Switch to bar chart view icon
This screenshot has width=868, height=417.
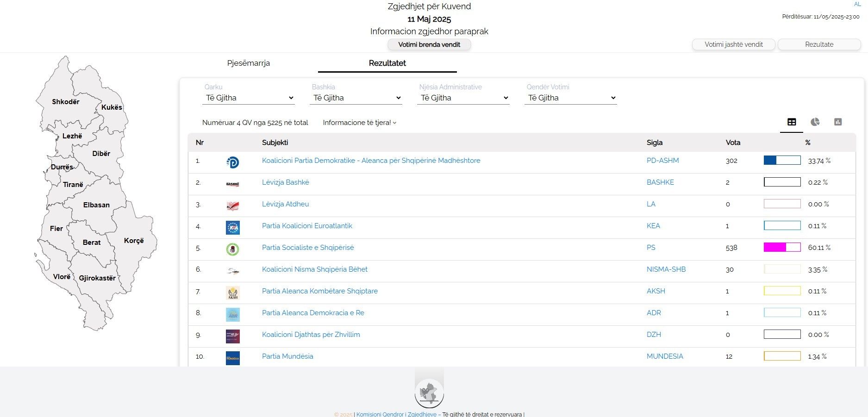click(838, 122)
